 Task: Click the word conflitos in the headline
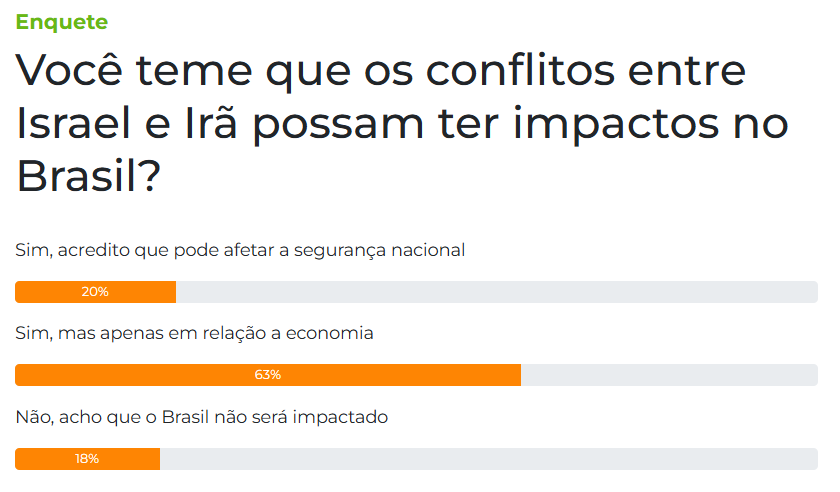pos(536,72)
